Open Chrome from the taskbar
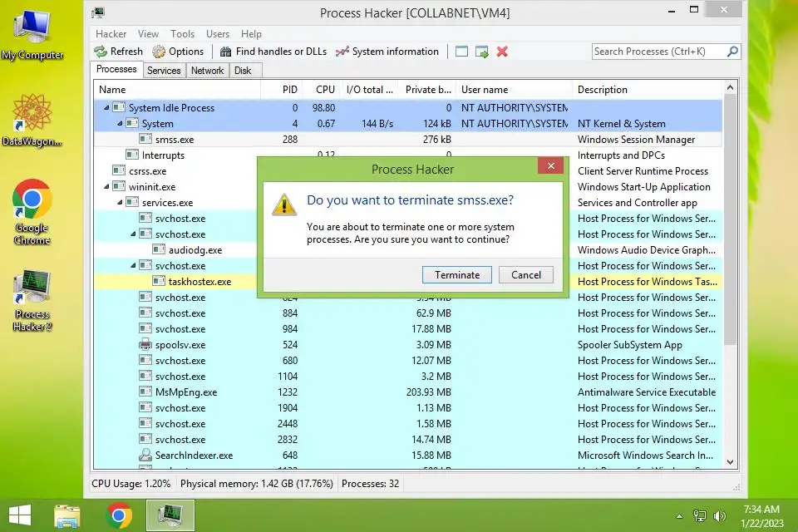Viewport: 798px width, 532px height. (119, 515)
